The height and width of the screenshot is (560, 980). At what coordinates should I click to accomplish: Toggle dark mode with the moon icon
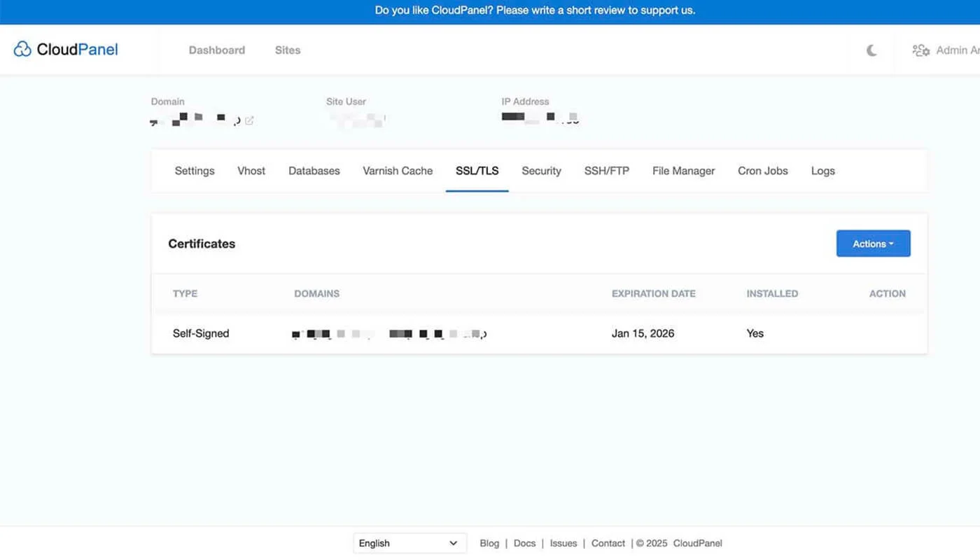coord(871,50)
